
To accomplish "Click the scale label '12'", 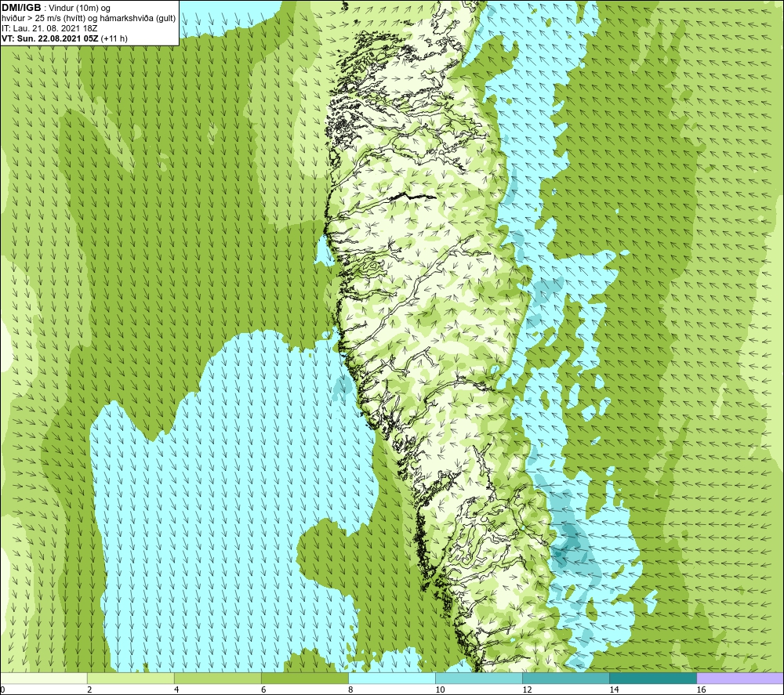I will [x=527, y=690].
